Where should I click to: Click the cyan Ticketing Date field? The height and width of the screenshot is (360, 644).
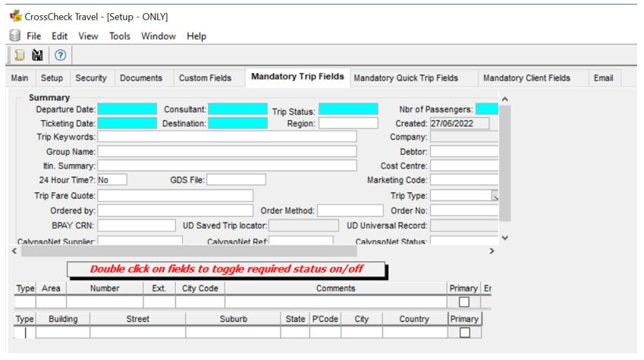click(x=127, y=123)
